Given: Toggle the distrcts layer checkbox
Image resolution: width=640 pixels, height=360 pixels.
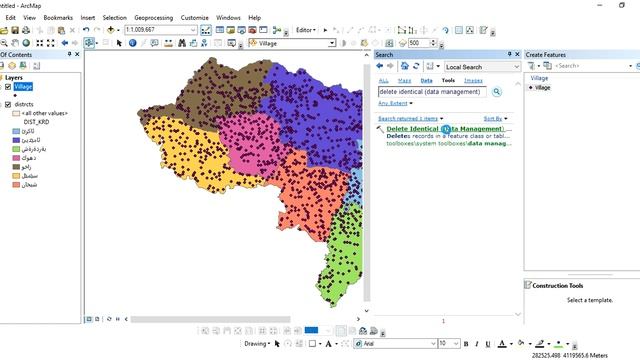Looking at the screenshot, I should [x=8, y=104].
